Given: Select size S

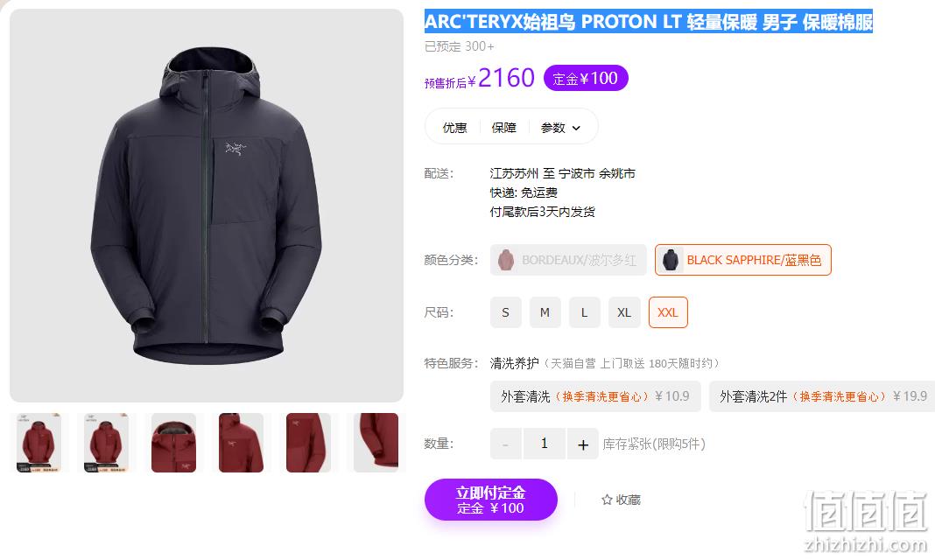Looking at the screenshot, I should pyautogui.click(x=506, y=312).
